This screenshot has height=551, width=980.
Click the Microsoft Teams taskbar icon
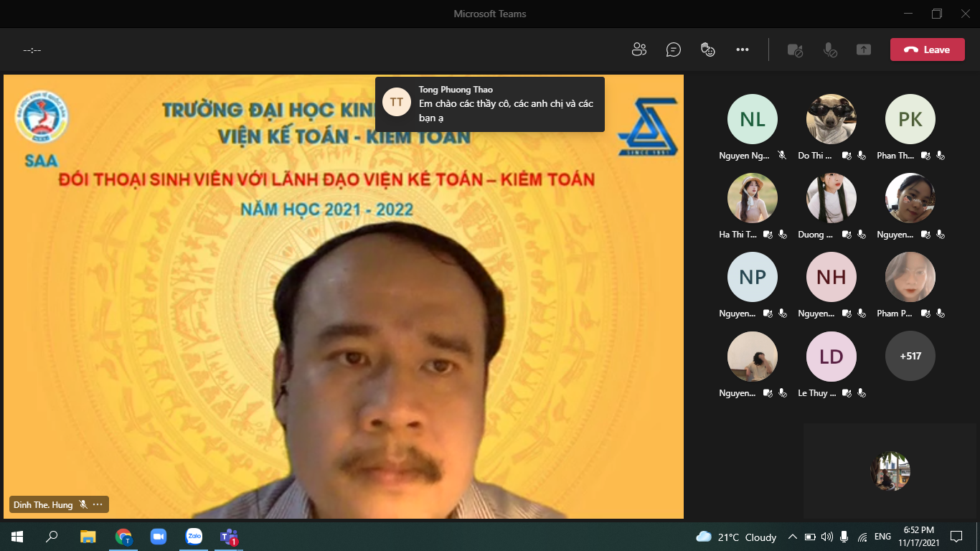click(229, 537)
